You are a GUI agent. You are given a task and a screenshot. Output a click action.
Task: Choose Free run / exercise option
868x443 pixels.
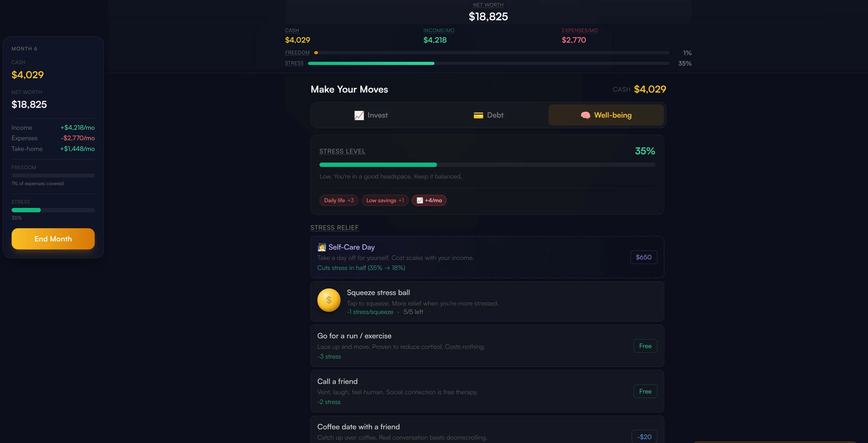645,346
